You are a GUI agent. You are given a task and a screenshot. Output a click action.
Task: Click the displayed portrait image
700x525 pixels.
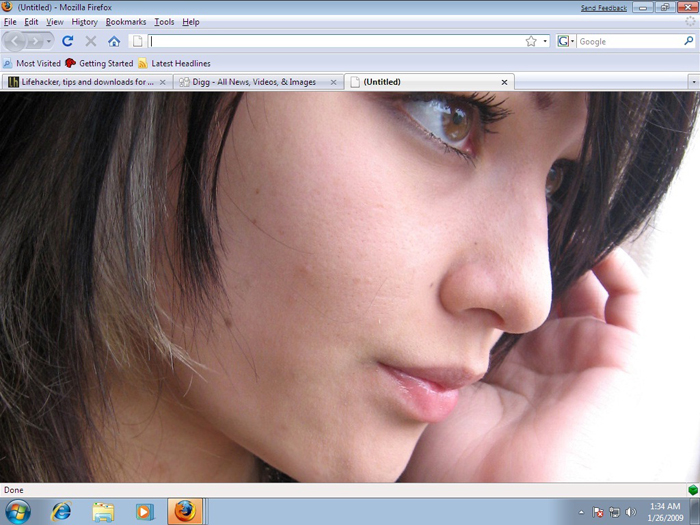click(x=350, y=287)
